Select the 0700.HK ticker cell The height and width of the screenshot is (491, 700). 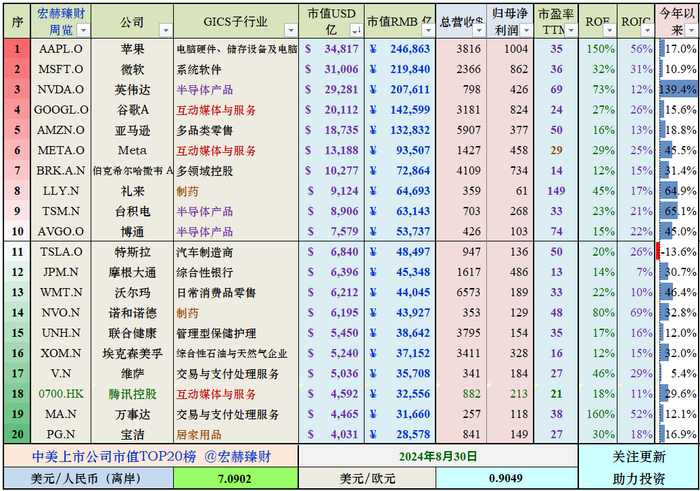61,394
